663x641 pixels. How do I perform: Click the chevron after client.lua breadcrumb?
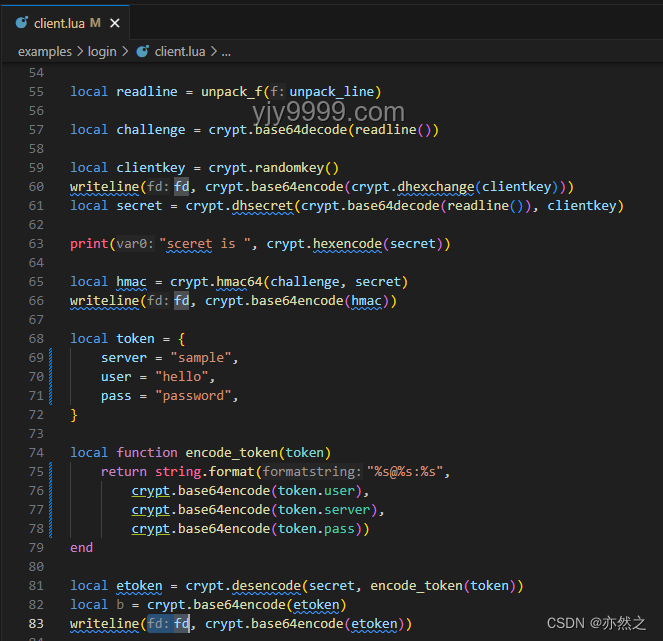pyautogui.click(x=214, y=52)
